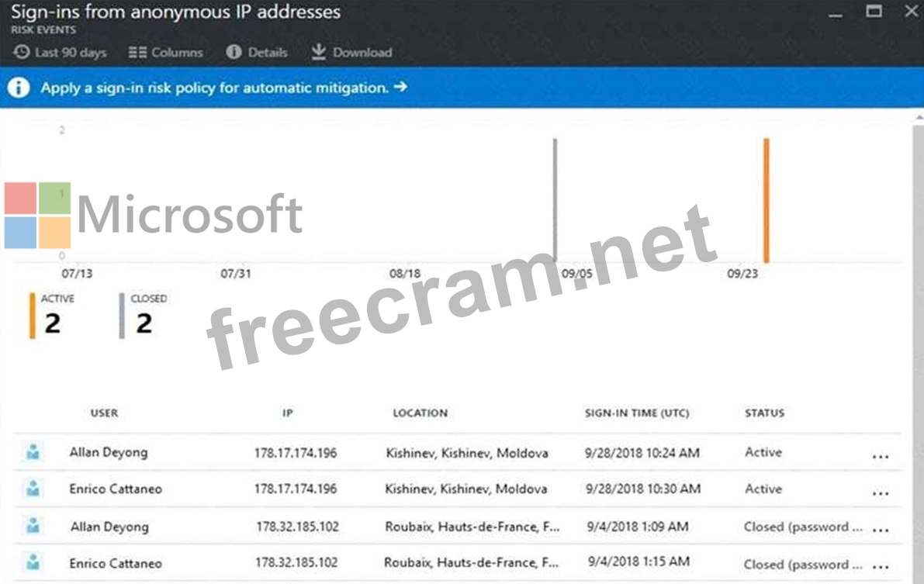924x584 pixels.
Task: Click Active status in Enrico Cattaneo row
Action: pyautogui.click(x=763, y=489)
